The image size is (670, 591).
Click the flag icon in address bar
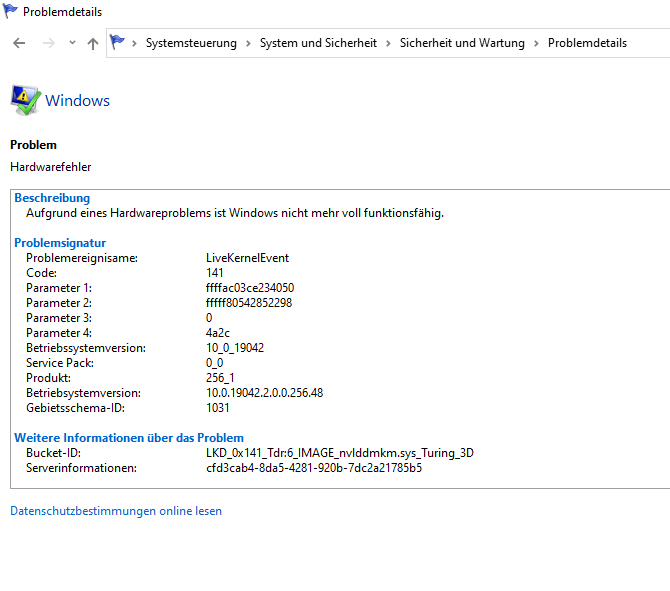tap(117, 42)
